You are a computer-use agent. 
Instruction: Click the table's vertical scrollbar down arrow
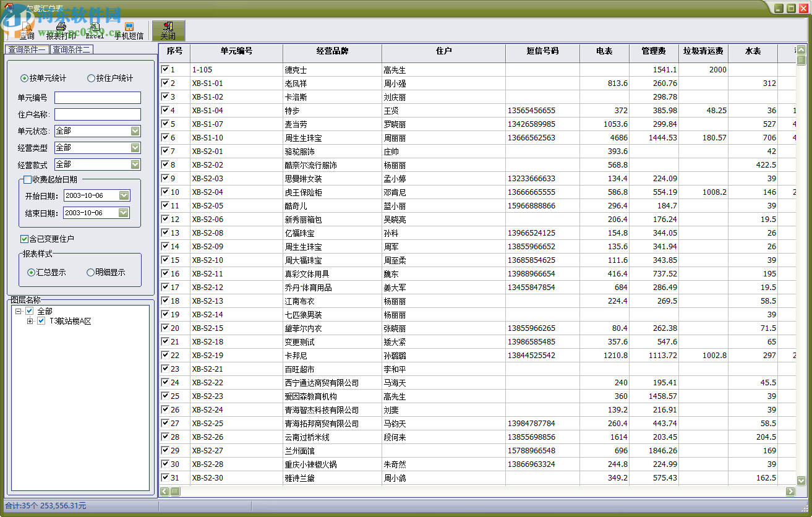pyautogui.click(x=801, y=481)
